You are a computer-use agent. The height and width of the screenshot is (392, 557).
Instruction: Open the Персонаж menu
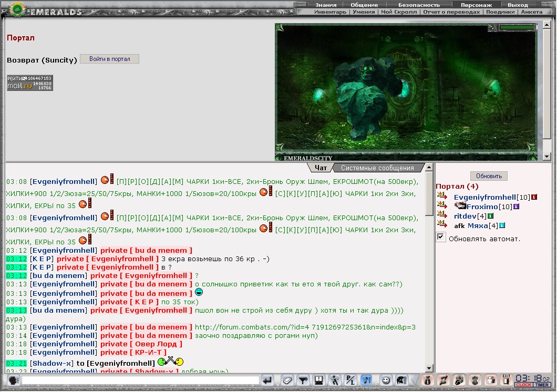click(477, 5)
